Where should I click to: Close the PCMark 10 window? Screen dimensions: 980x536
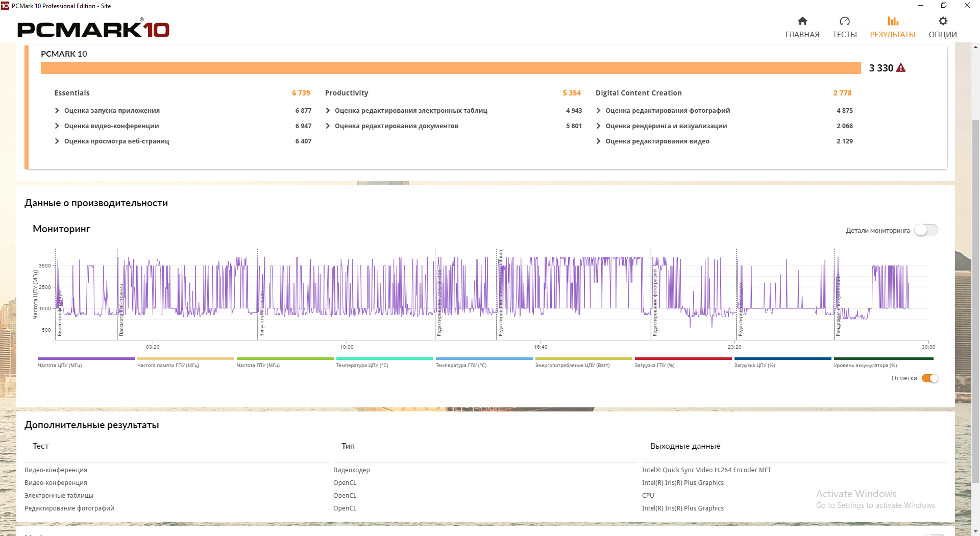[x=967, y=6]
